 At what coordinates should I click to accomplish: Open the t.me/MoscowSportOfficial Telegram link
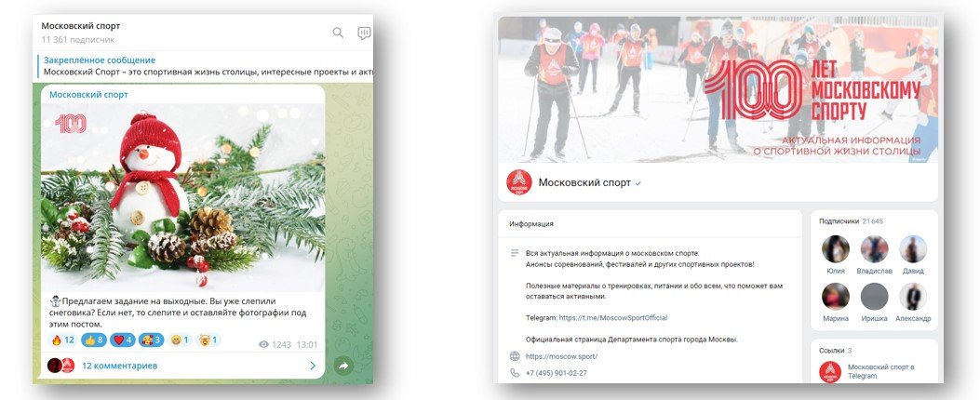(613, 317)
